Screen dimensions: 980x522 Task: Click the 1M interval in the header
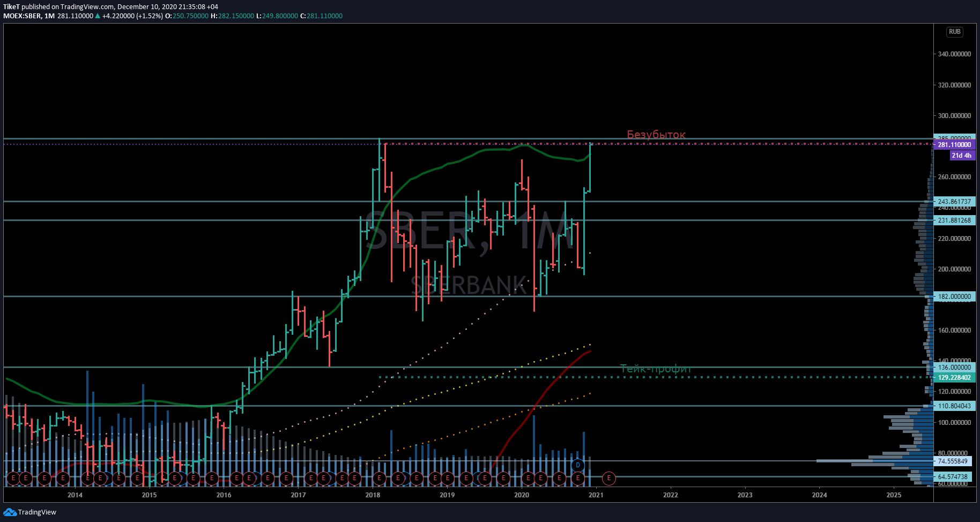[x=50, y=16]
